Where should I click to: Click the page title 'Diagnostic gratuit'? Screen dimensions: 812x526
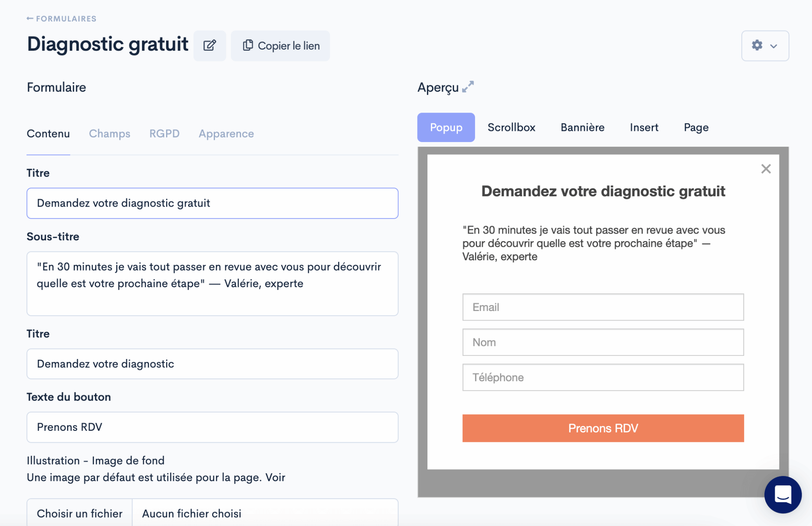click(107, 44)
